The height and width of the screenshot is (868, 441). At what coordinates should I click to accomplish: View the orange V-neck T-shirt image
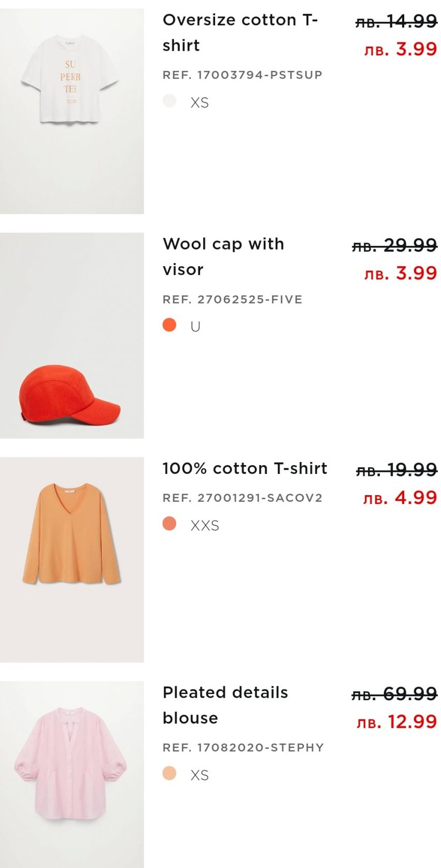pyautogui.click(x=72, y=559)
